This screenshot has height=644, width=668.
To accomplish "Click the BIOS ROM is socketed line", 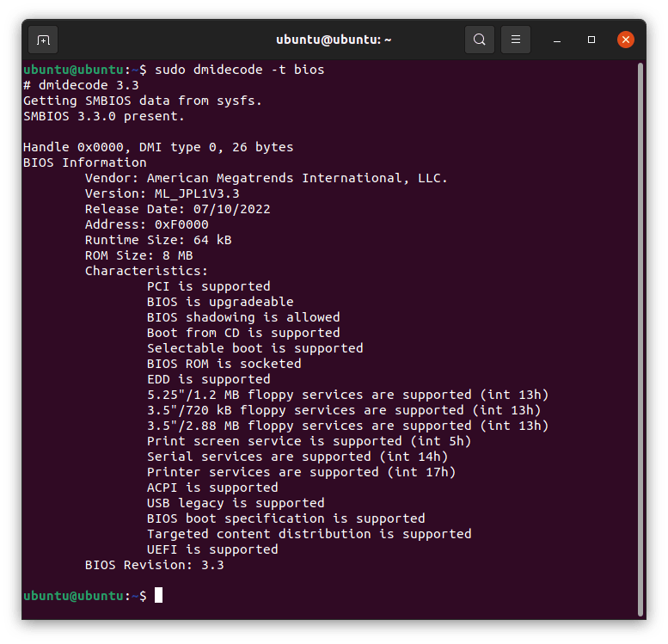I will click(x=224, y=364).
